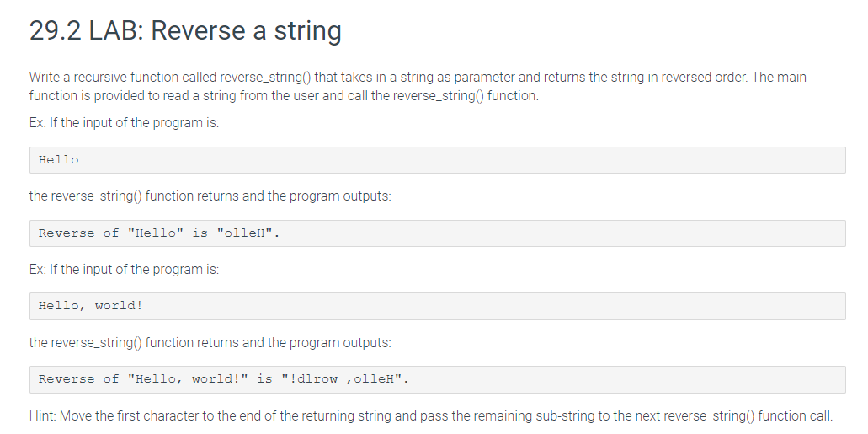Click the 'Hello, world!' input example box
Screen dimensions: 868x434
coord(437,306)
